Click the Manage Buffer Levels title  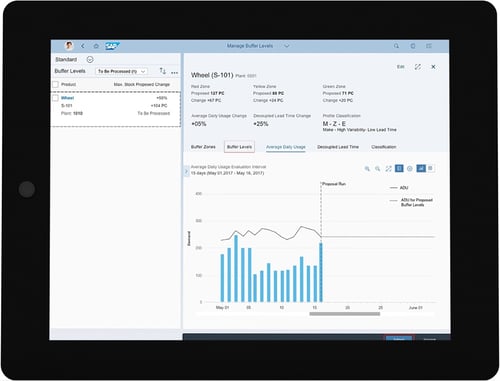[x=250, y=46]
